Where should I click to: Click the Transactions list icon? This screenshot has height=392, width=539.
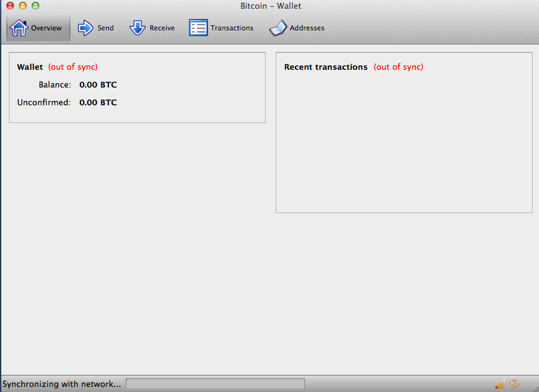198,28
